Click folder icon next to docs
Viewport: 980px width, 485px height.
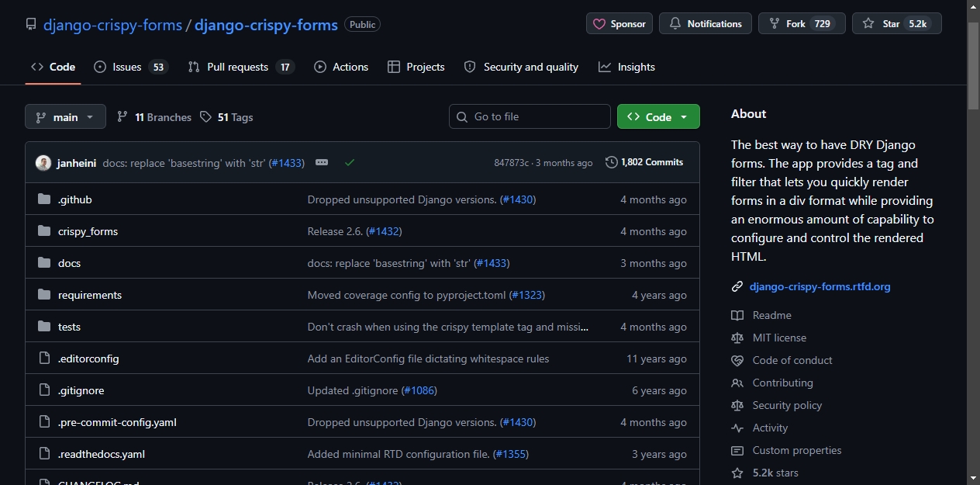coord(44,263)
